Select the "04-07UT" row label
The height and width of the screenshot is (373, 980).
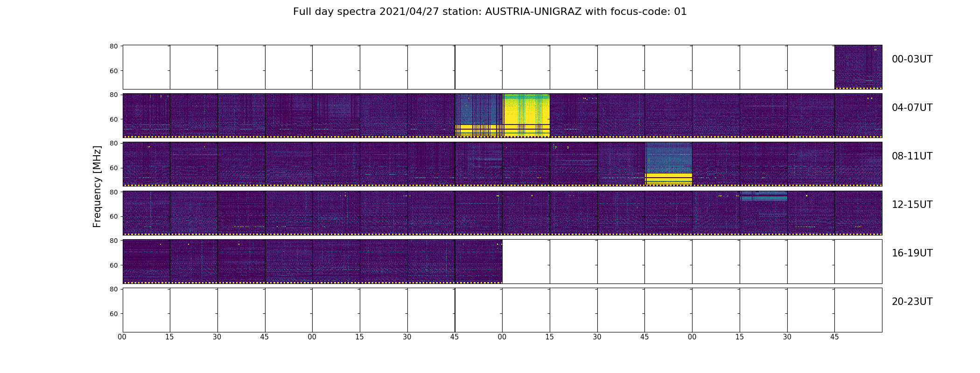pyautogui.click(x=912, y=108)
